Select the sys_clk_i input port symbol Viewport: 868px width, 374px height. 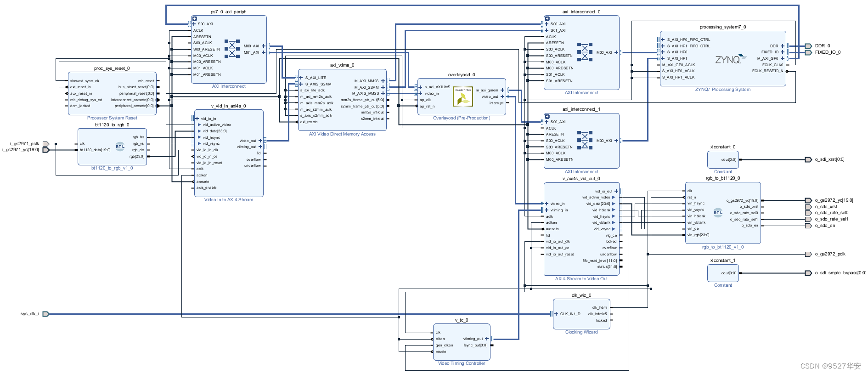tap(46, 314)
